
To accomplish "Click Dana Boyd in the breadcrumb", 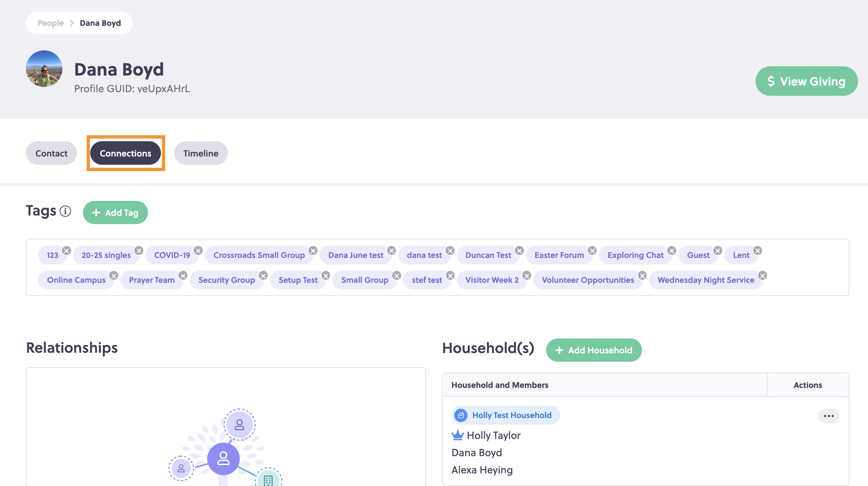I will point(100,23).
